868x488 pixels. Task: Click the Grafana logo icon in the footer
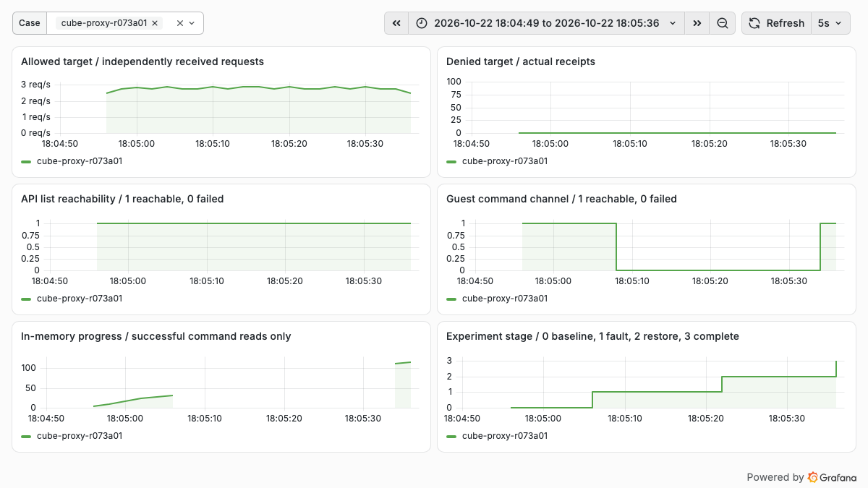click(x=813, y=477)
